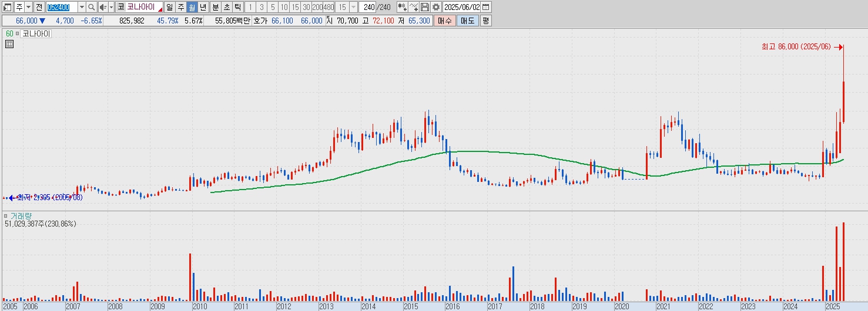The width and height of the screenshot is (868, 311).
Task: Switch to daily chart with 일
Action: click(x=170, y=7)
